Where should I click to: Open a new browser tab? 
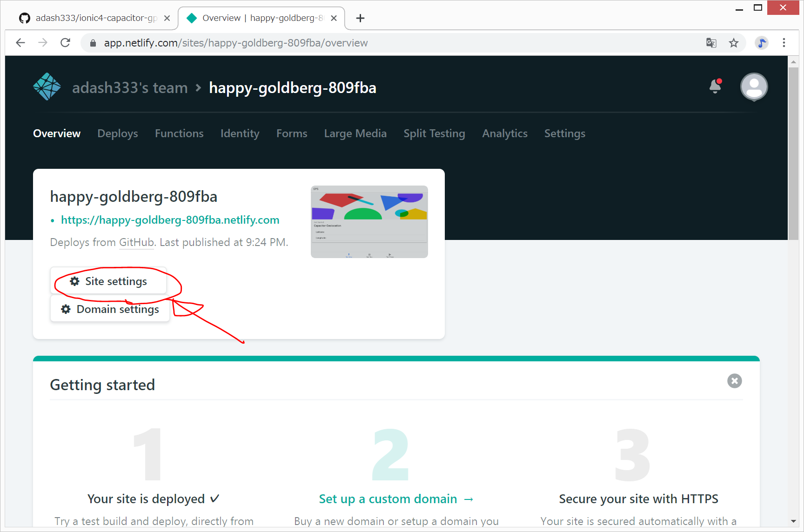click(x=360, y=18)
